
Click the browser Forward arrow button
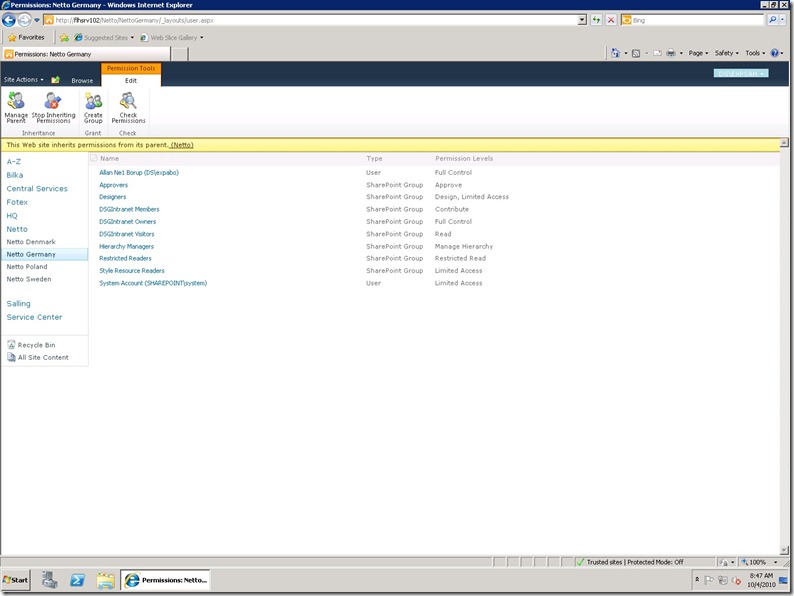click(x=24, y=20)
